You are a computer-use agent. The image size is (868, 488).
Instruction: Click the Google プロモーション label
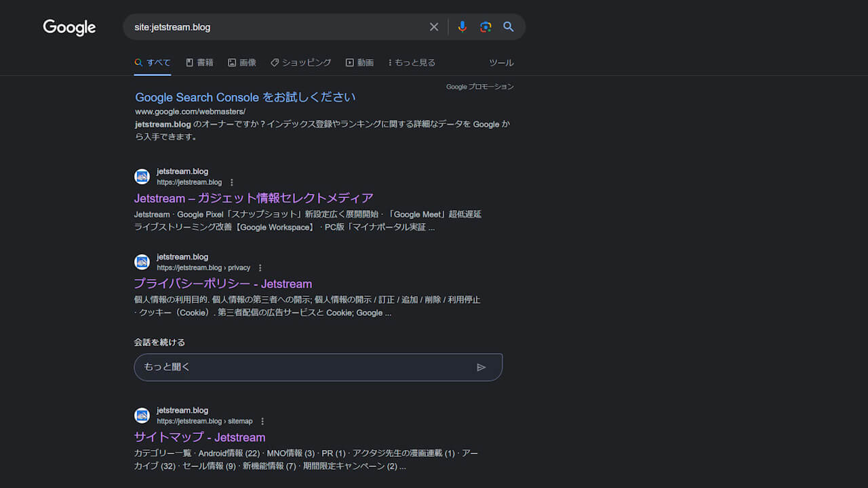click(x=480, y=87)
